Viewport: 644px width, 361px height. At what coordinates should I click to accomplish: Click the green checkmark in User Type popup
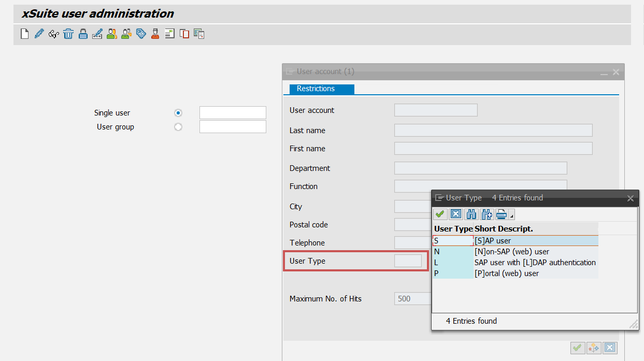tap(440, 214)
